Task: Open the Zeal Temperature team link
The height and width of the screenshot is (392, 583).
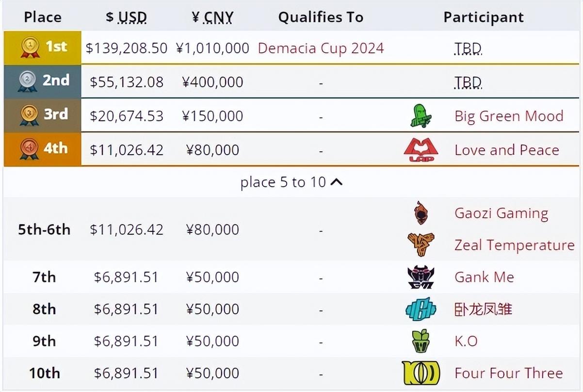Action: click(514, 245)
